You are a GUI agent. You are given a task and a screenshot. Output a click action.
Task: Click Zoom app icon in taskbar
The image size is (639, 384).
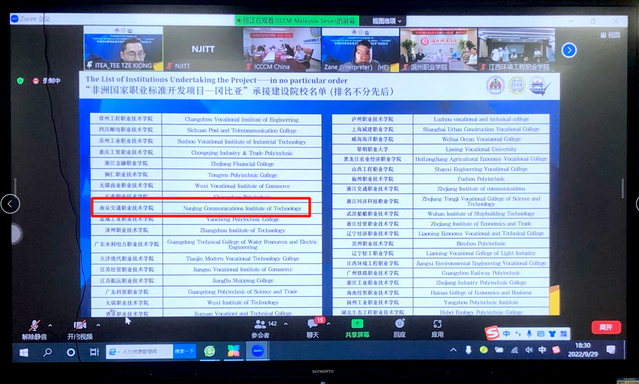click(x=257, y=351)
